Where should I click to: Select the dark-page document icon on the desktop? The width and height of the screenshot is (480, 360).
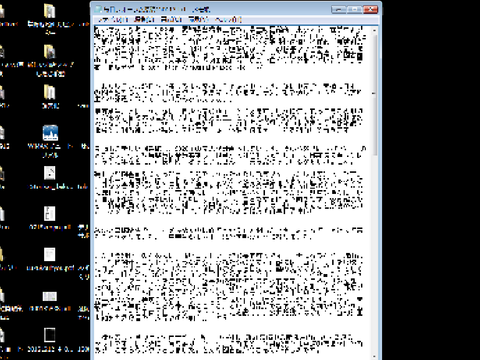click(x=50, y=335)
